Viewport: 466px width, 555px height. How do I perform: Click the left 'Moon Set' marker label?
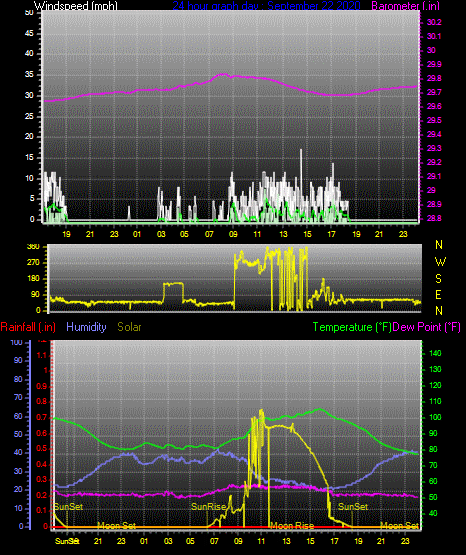[116, 526]
